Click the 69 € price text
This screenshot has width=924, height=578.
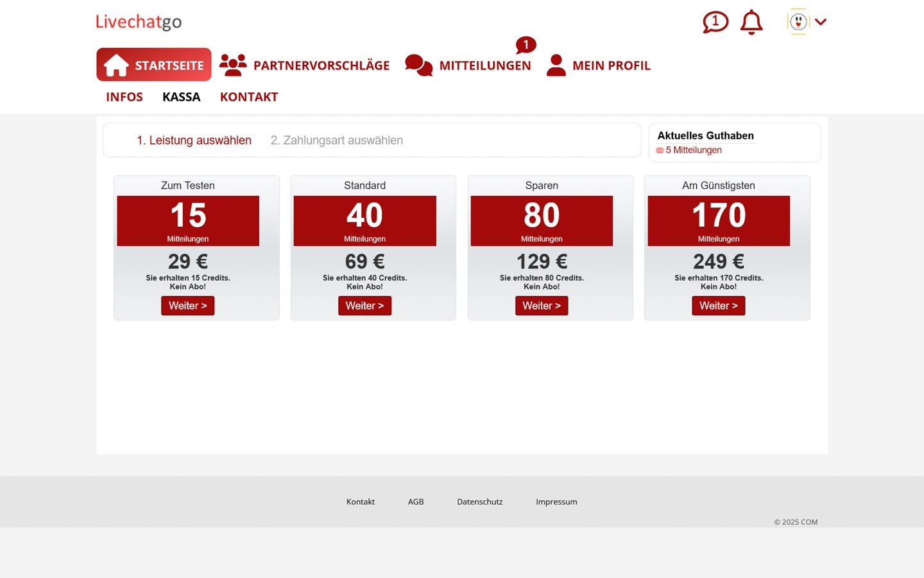click(364, 261)
